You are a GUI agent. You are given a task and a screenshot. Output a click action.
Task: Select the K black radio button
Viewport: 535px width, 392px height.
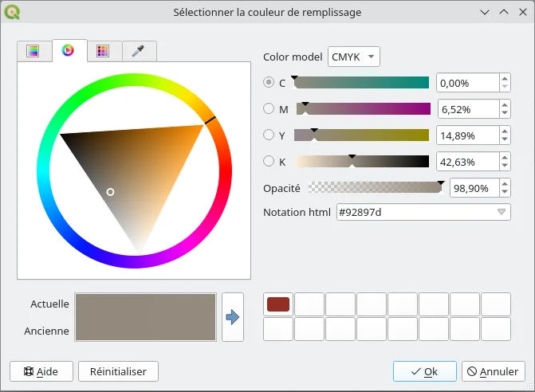click(269, 162)
